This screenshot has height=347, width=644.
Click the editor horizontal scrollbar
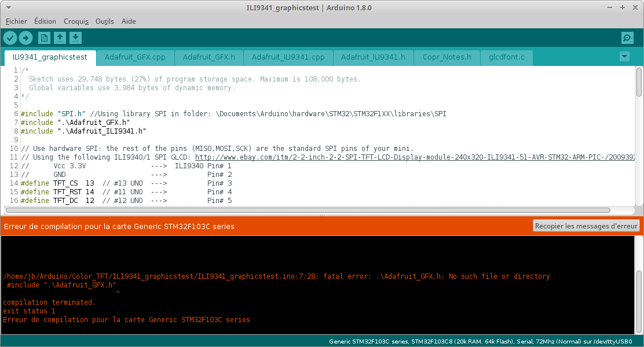click(308, 211)
